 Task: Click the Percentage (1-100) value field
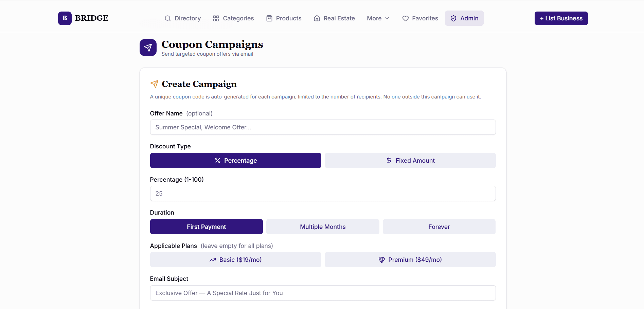[323, 194]
